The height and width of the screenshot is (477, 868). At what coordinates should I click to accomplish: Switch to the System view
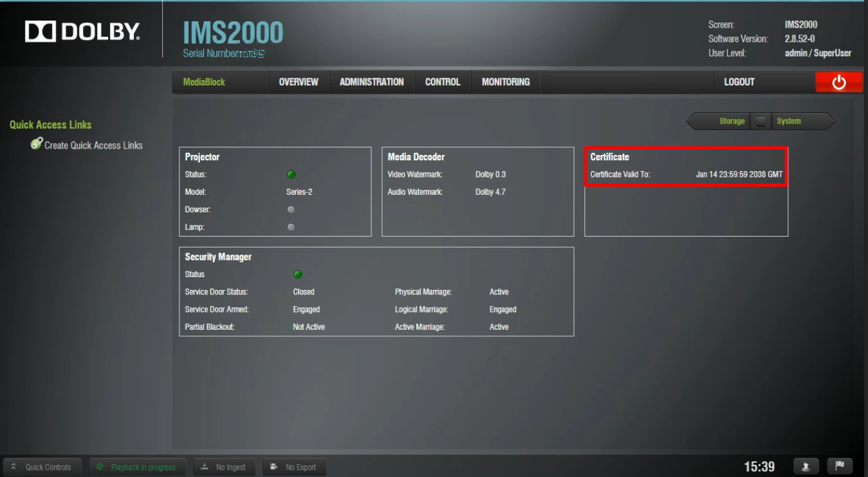pos(789,121)
